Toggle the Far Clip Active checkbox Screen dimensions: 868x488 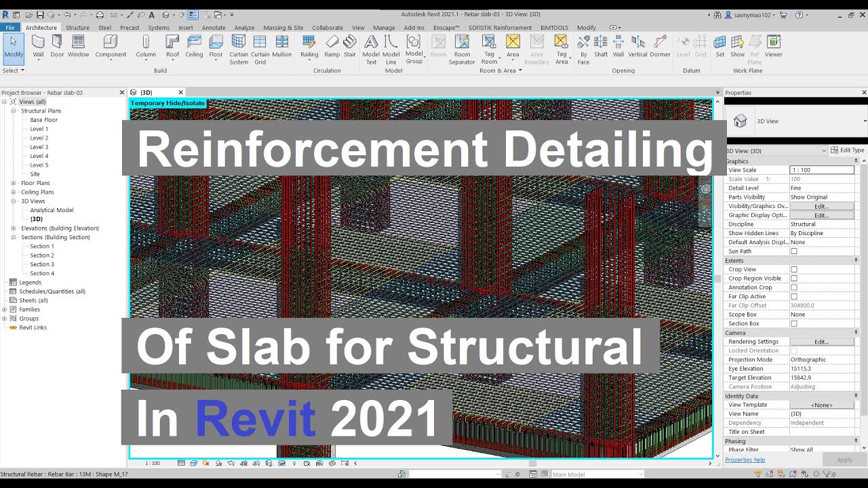pyautogui.click(x=794, y=296)
